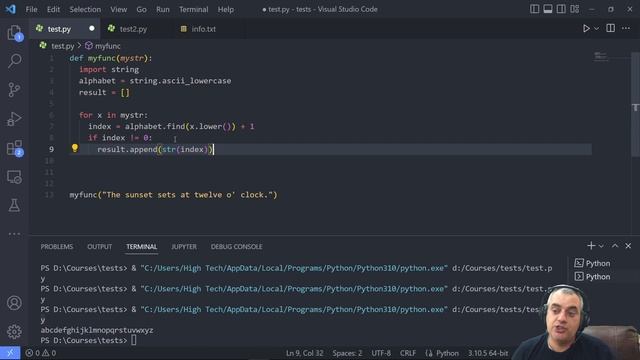The height and width of the screenshot is (360, 640).
Task: Toggle the bottom panel layout icon
Action: (548, 9)
